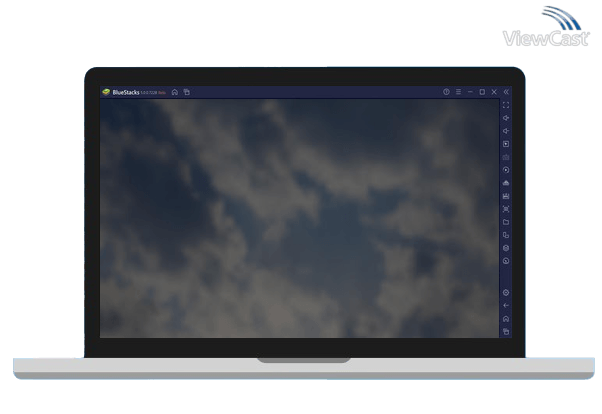
Task: Take a screenshot with the capture icon
Action: click(506, 209)
